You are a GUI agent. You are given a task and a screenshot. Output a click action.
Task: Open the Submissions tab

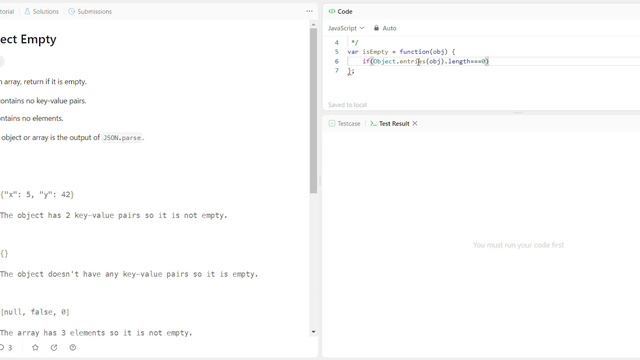[x=90, y=11]
